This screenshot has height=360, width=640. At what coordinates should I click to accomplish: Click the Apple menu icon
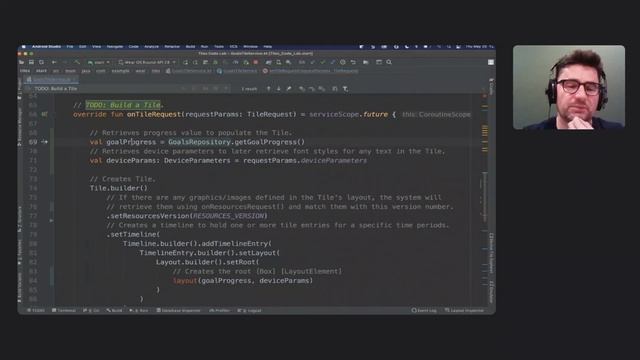[23, 47]
